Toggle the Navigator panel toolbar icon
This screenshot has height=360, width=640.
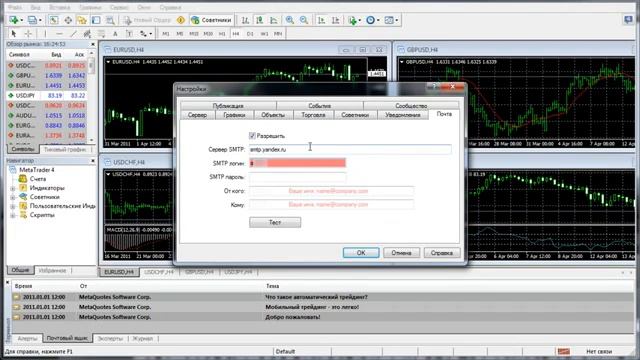point(82,20)
